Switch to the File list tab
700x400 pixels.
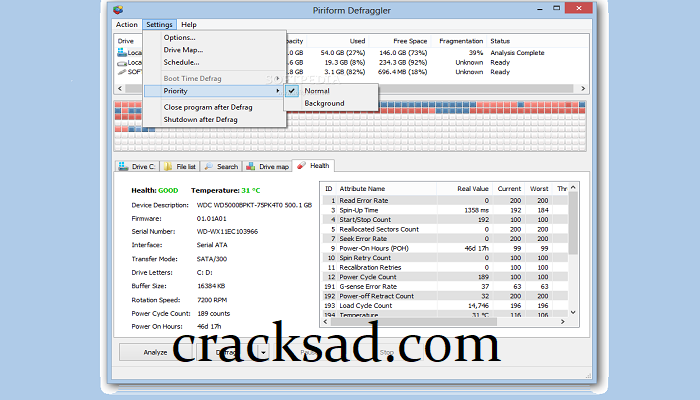179,167
